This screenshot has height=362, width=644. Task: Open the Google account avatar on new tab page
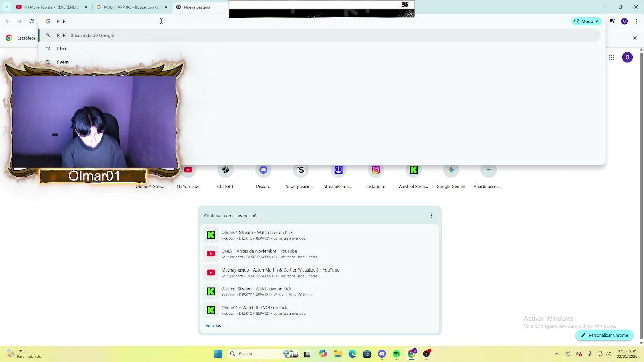627,57
